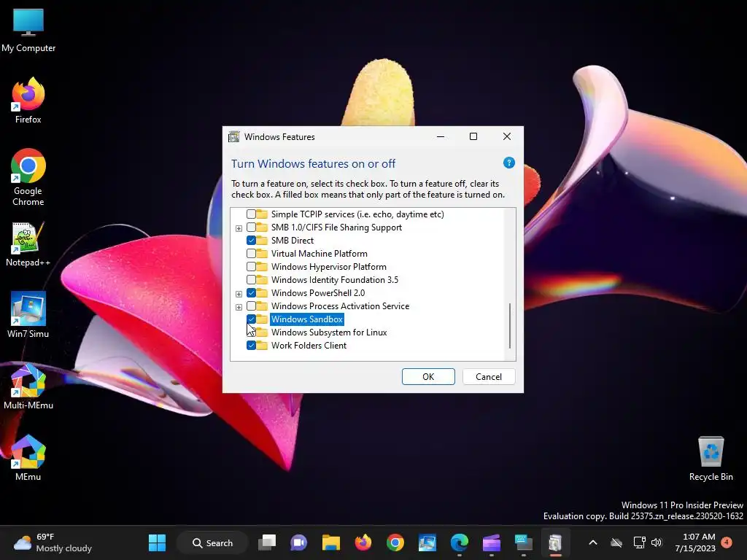Open File Explorer from the taskbar
This screenshot has width=747, height=560.
[330, 542]
